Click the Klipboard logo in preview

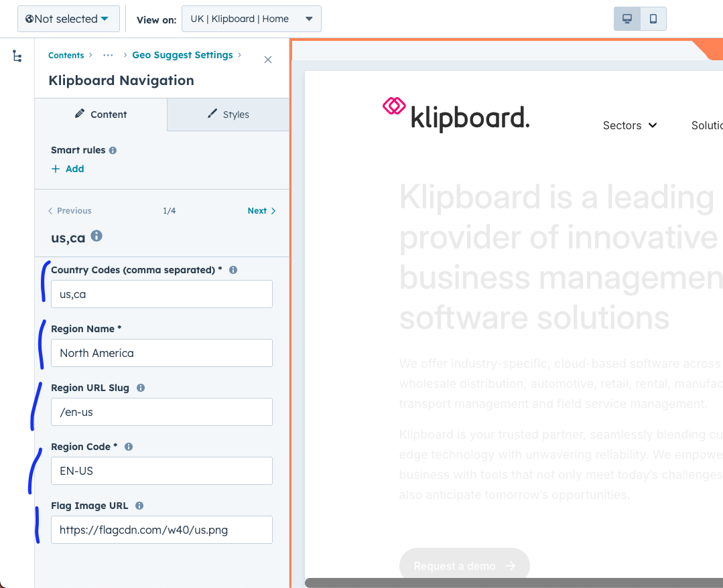tap(456, 115)
